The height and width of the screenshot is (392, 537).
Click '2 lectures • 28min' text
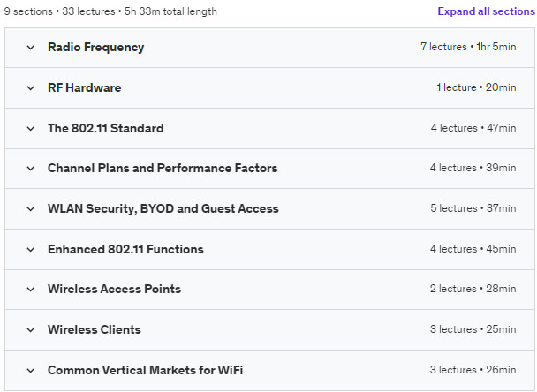[473, 289]
